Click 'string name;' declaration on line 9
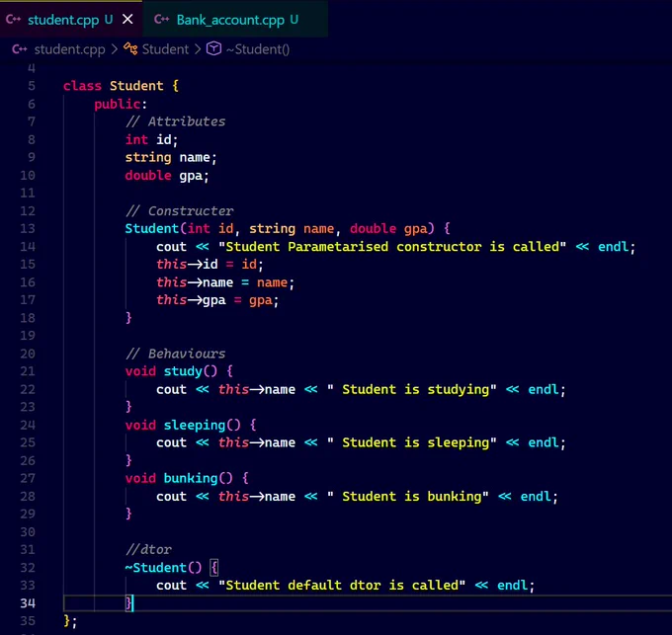The image size is (672, 635). (x=171, y=158)
